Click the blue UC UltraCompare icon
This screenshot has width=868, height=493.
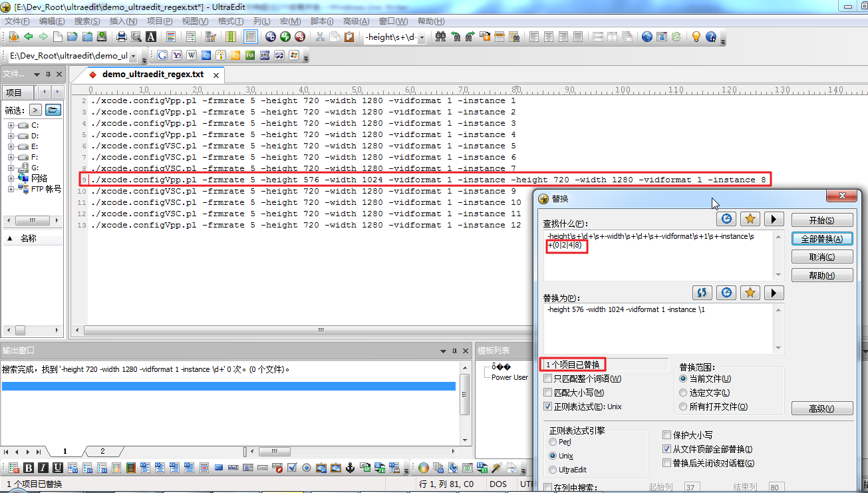pos(270,37)
